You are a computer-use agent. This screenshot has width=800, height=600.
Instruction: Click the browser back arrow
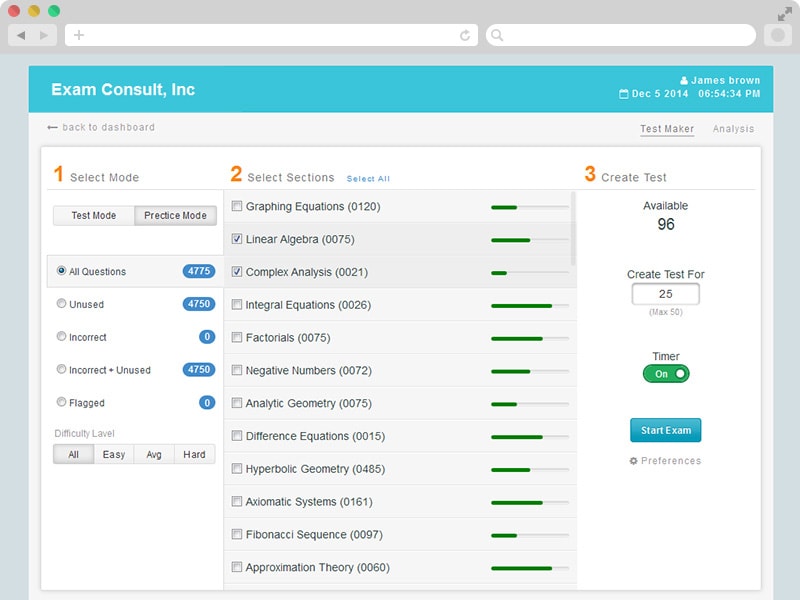(x=21, y=35)
